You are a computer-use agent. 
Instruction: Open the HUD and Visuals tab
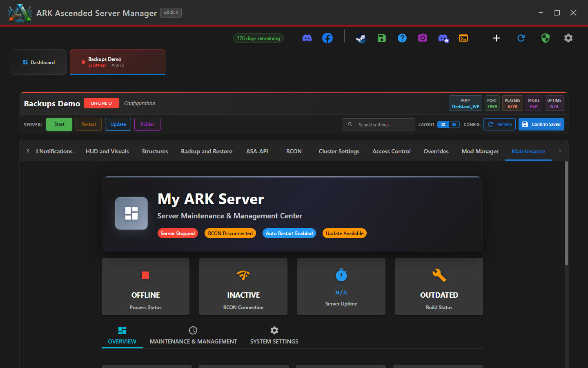pyautogui.click(x=107, y=151)
